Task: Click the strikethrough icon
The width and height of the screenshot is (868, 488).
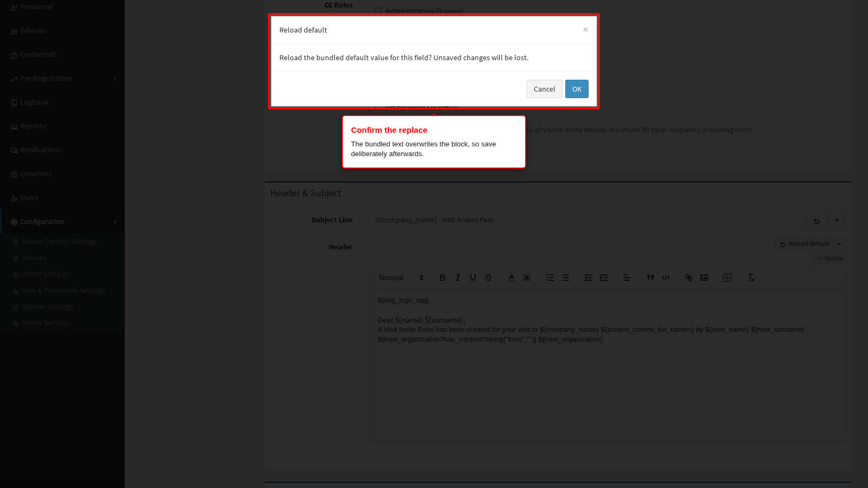Action: pos(488,278)
